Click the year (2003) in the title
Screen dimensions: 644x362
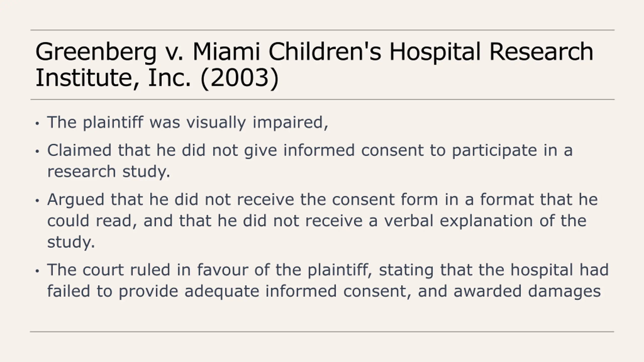(240, 78)
